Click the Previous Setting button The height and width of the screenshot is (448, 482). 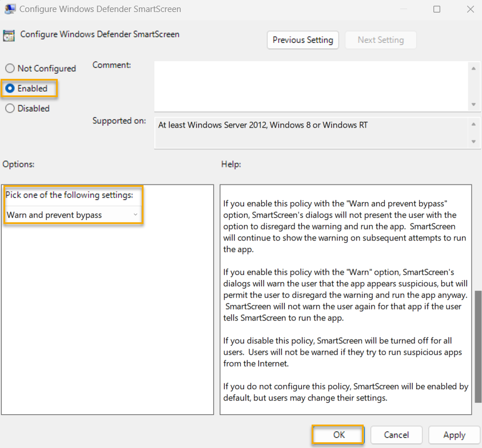point(302,40)
